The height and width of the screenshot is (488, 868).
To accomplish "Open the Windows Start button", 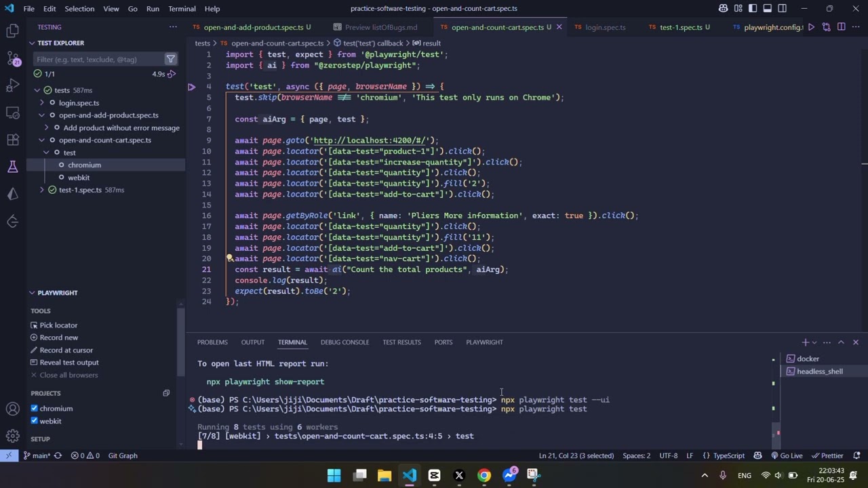I will 334,475.
